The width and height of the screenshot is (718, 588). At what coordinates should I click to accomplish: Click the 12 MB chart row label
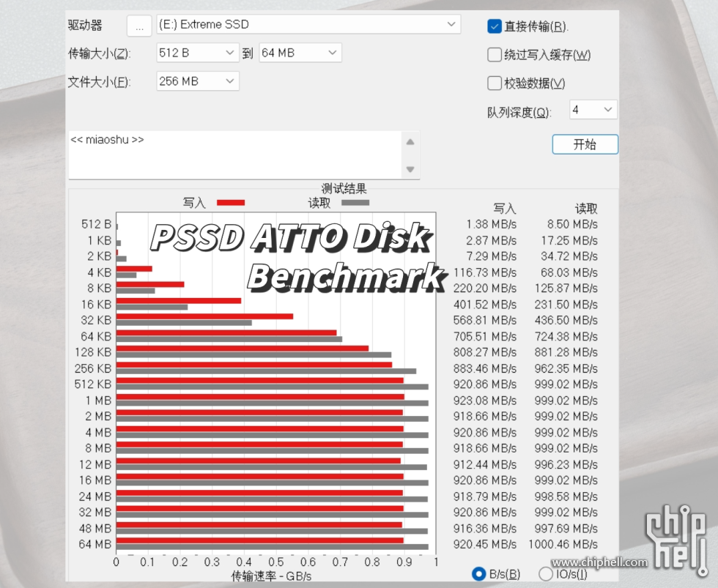point(95,464)
